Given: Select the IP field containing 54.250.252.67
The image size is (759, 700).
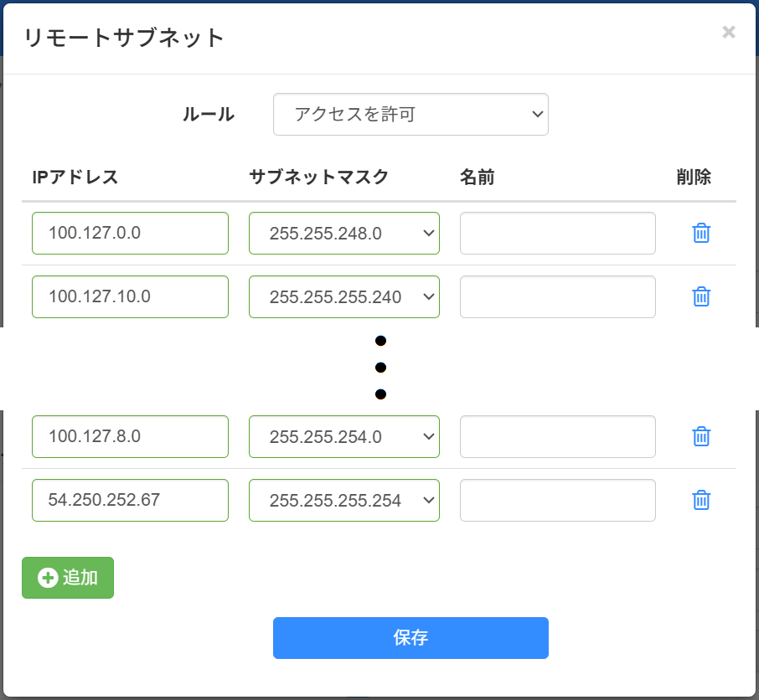Looking at the screenshot, I should tap(130, 500).
